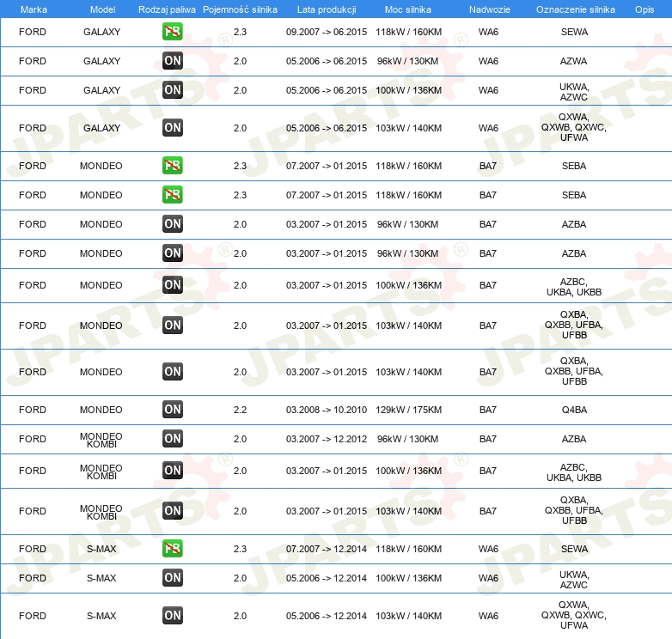Screen dimensions: 672x639
Task: Select the date range 09.2007 -> 06.2015
Action: (327, 32)
